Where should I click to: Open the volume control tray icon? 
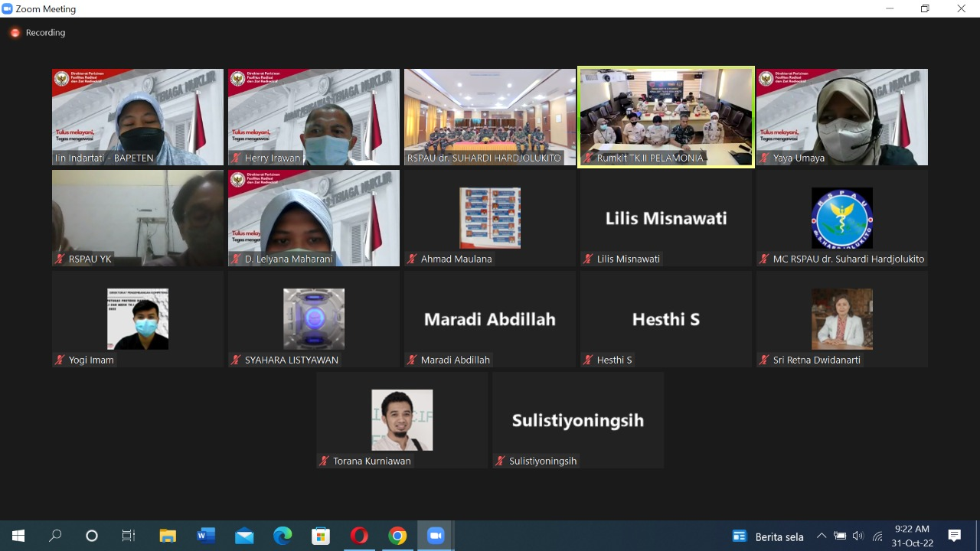[x=858, y=536]
